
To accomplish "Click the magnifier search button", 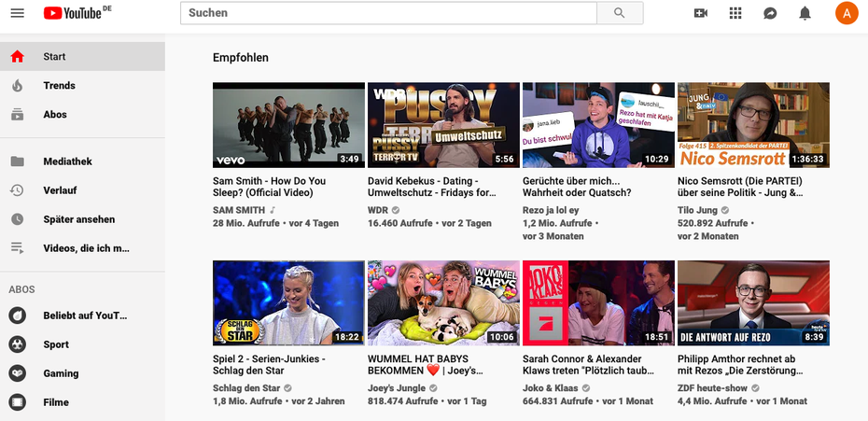I will [620, 13].
